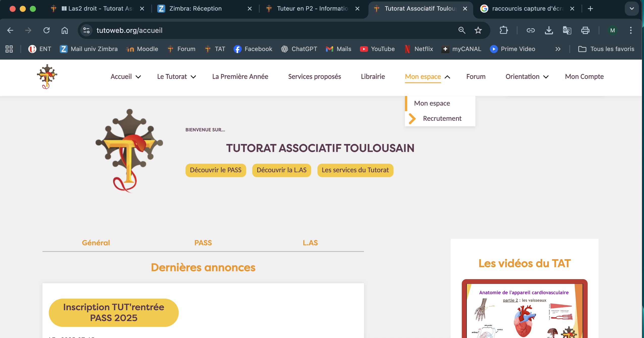Click the Downloads arrow icon in toolbar
The width and height of the screenshot is (644, 338).
[x=549, y=30]
